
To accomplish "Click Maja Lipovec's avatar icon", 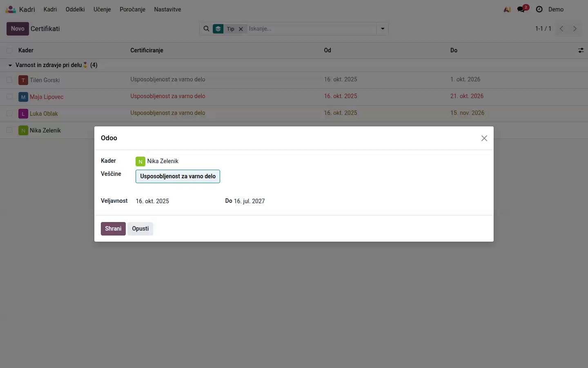I will coord(23,96).
